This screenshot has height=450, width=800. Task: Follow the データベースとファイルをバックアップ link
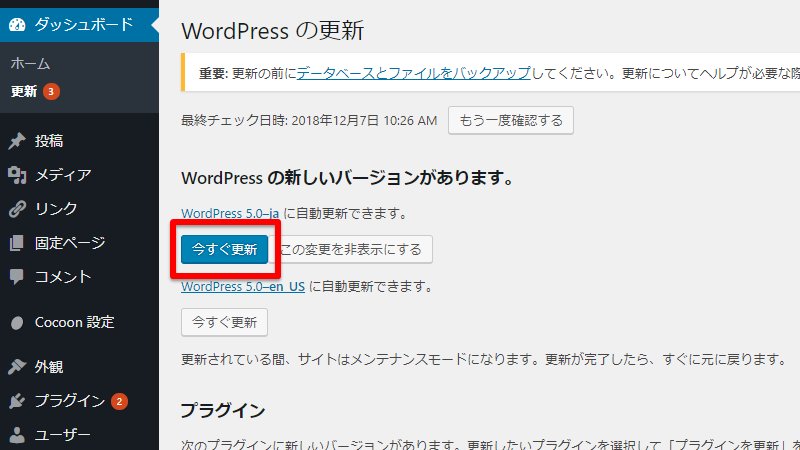coord(414,73)
